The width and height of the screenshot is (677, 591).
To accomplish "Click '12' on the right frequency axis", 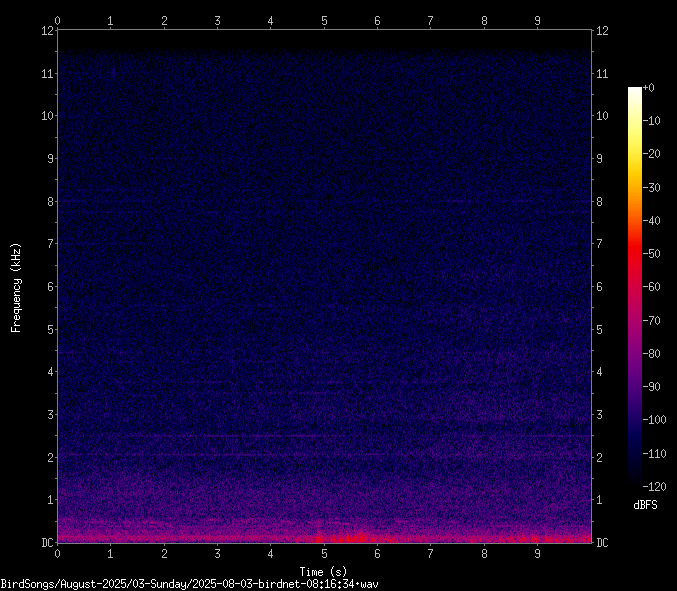I will tap(602, 31).
